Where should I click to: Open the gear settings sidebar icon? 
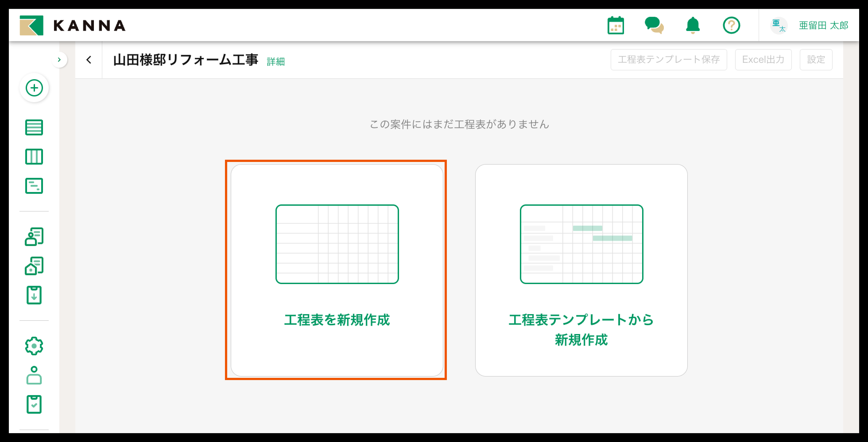click(34, 346)
